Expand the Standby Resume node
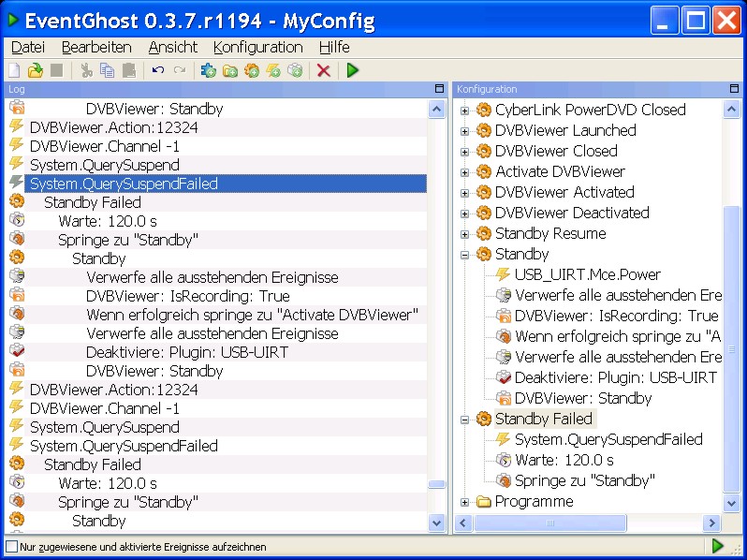Image resolution: width=747 pixels, height=560 pixels. 464,234
